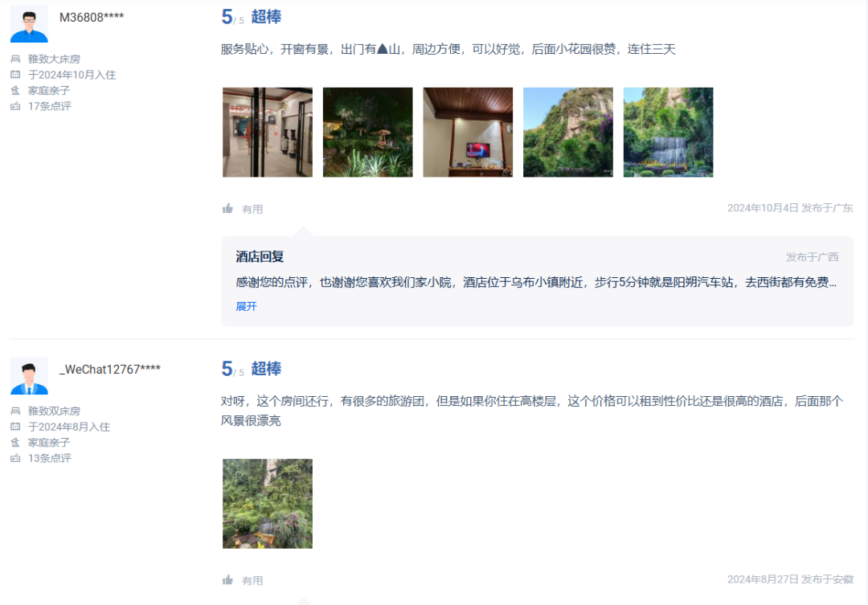Click bed icon beside 雅致大床房
Screen dimensions: 868x605
pos(15,59)
